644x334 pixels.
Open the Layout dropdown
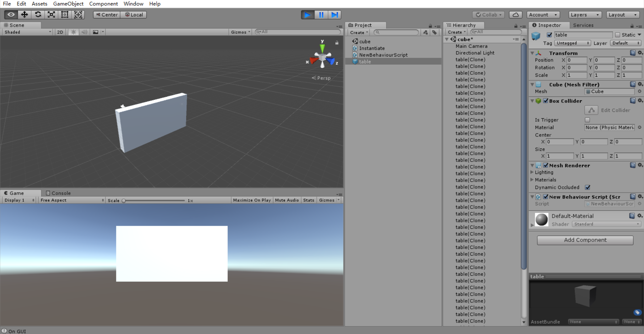[x=623, y=14]
